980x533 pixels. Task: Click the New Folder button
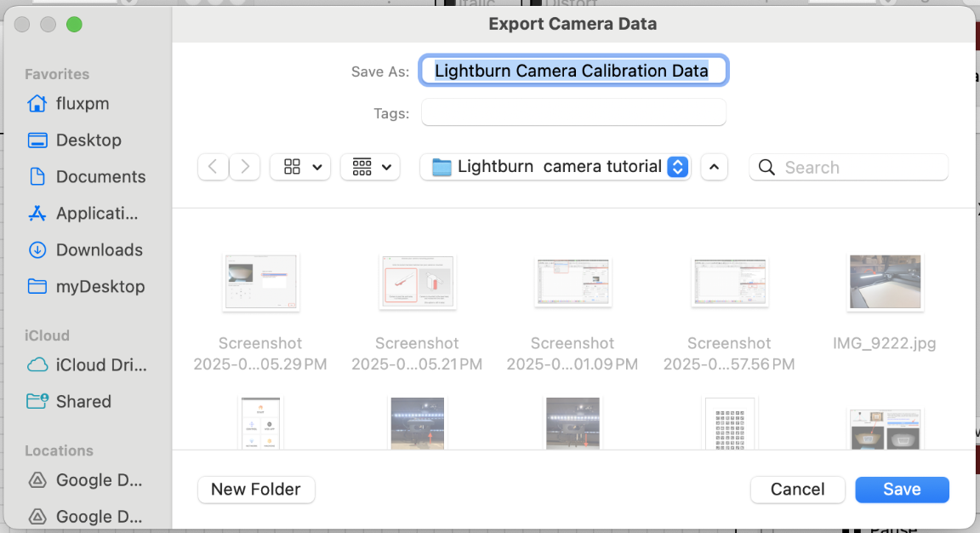[256, 490]
